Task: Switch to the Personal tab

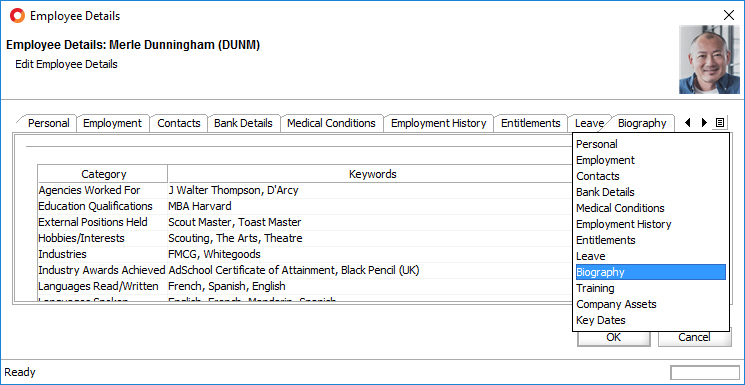Action: tap(48, 123)
